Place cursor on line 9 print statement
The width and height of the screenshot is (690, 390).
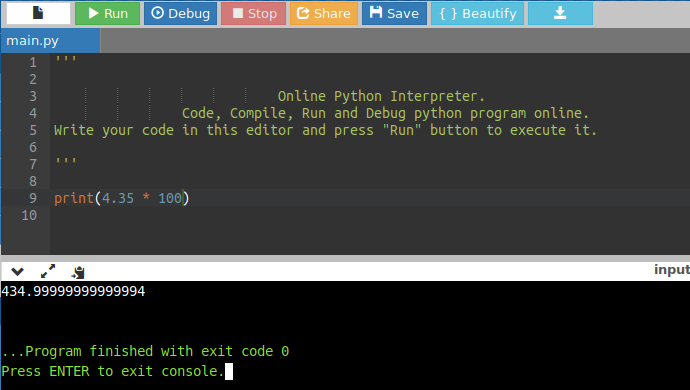[x=121, y=198]
